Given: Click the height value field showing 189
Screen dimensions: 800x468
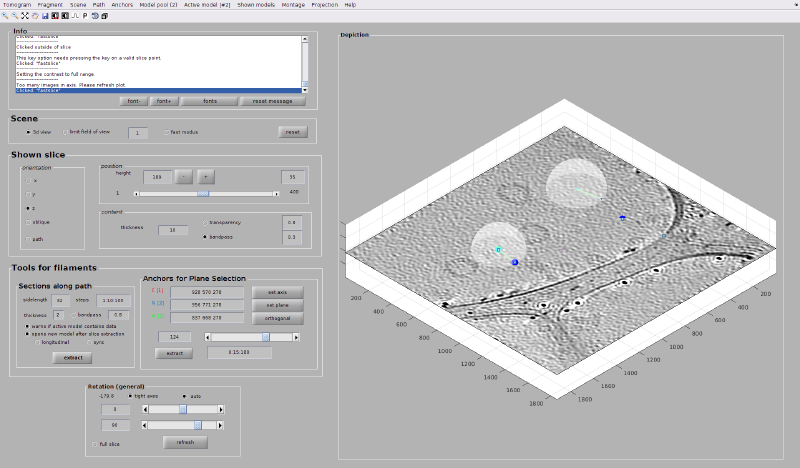Looking at the screenshot, I should [157, 177].
